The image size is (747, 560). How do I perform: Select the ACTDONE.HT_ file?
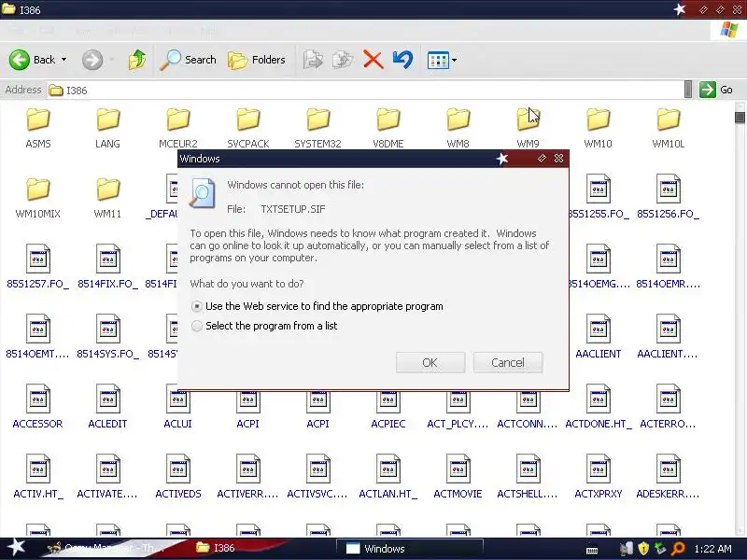tap(598, 407)
